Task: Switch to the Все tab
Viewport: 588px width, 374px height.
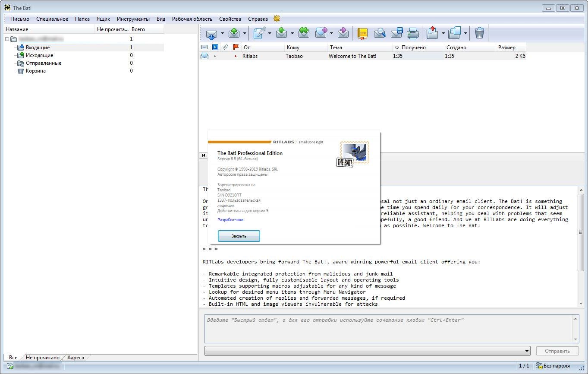Action: [x=13, y=358]
